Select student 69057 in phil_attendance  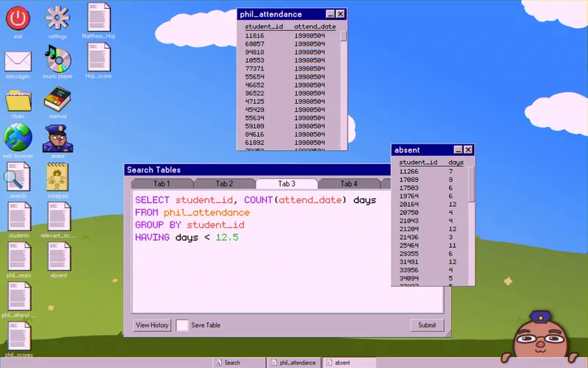[x=254, y=44]
